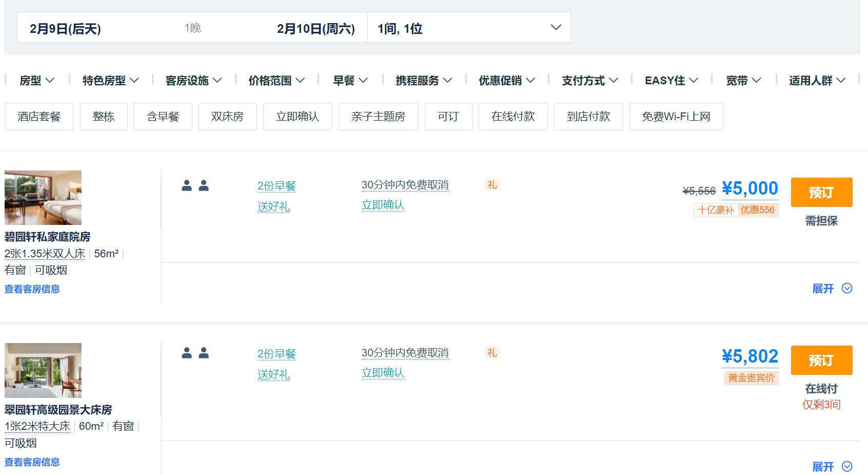Book the ¥5,000 碧园轩私家庭院房

(821, 193)
